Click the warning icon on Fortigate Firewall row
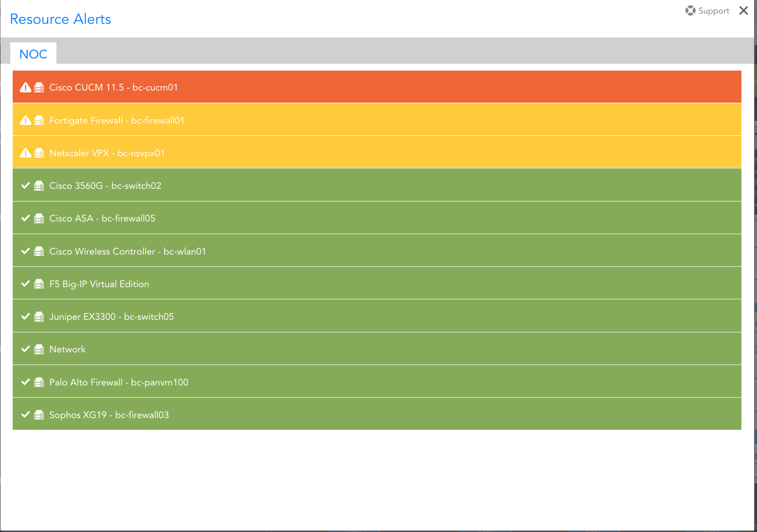Screen dimensions: 757x532 pos(25,120)
